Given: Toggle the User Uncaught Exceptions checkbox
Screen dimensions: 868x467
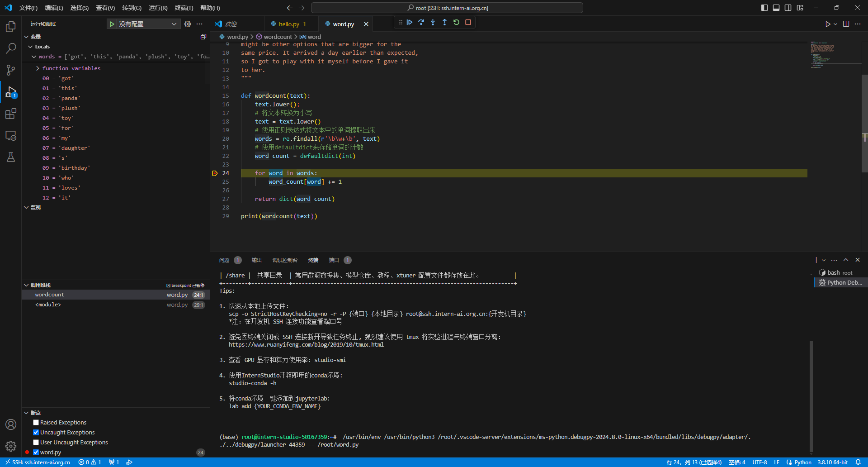Looking at the screenshot, I should pos(36,443).
